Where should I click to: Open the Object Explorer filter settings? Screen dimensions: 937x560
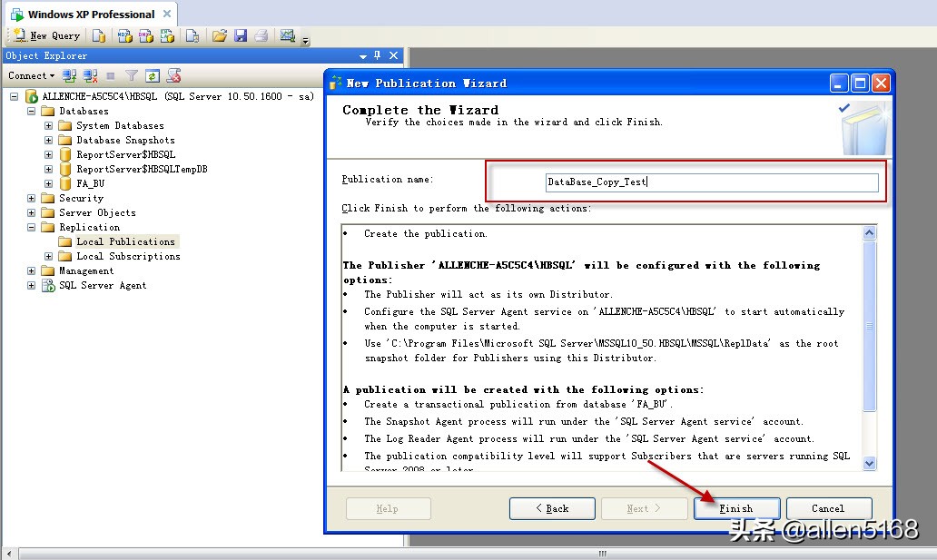click(x=132, y=76)
